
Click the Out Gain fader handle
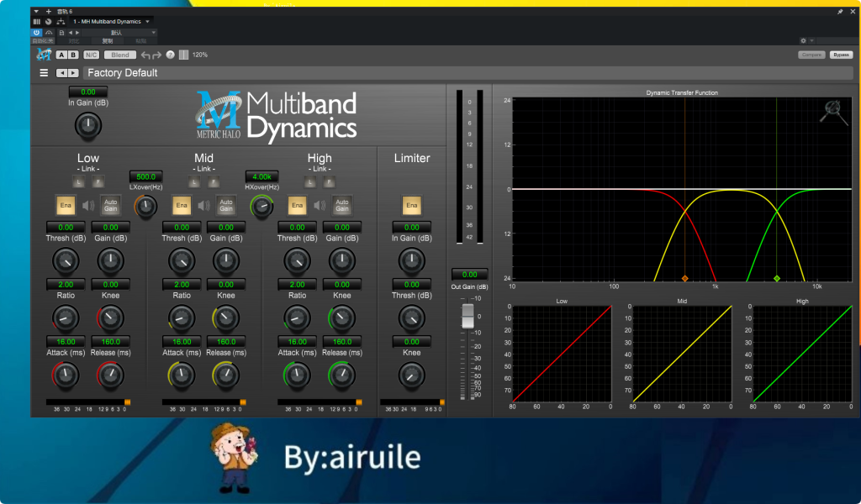(467, 316)
